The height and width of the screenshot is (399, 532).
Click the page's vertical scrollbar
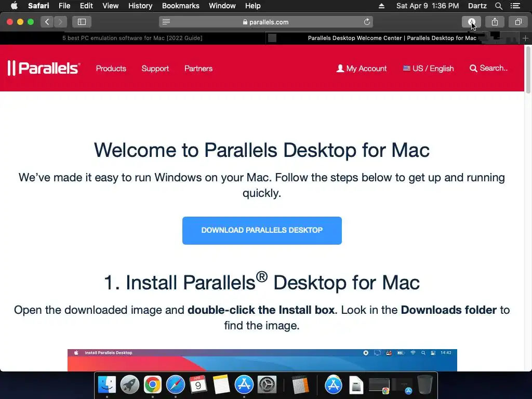[x=528, y=70]
